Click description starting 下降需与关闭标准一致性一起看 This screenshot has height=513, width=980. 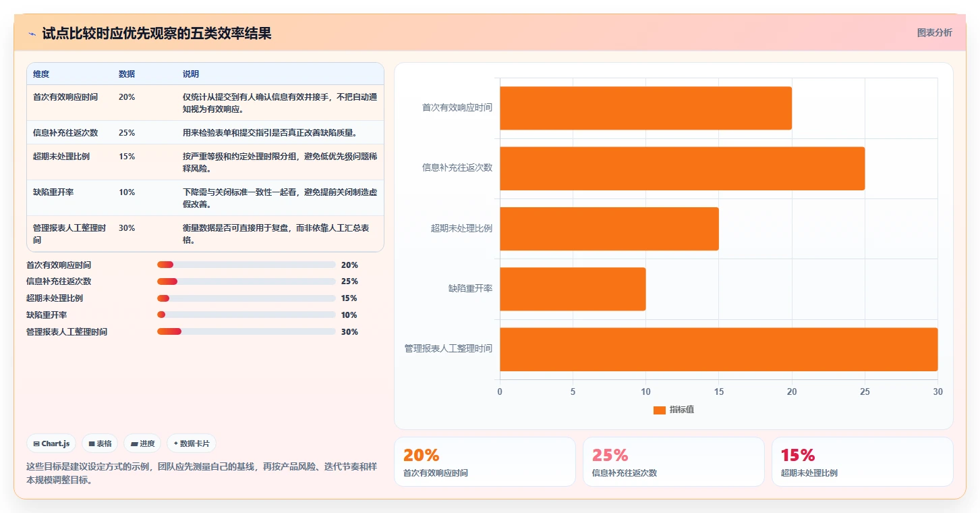[280, 198]
